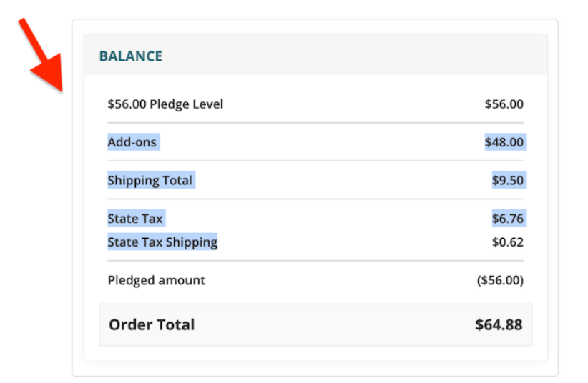Click the $0.62 tax shipping amount
588x383 pixels.
click(x=507, y=242)
